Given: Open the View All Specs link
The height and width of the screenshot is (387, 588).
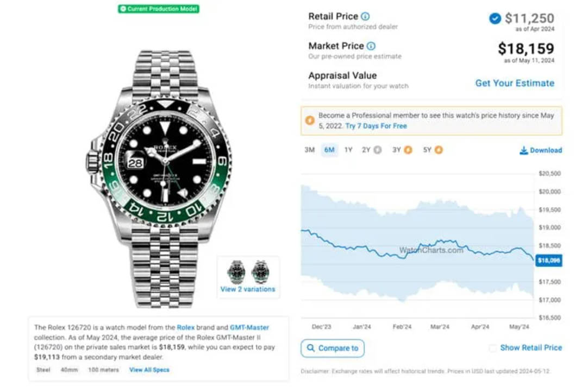Looking at the screenshot, I should click(x=149, y=370).
